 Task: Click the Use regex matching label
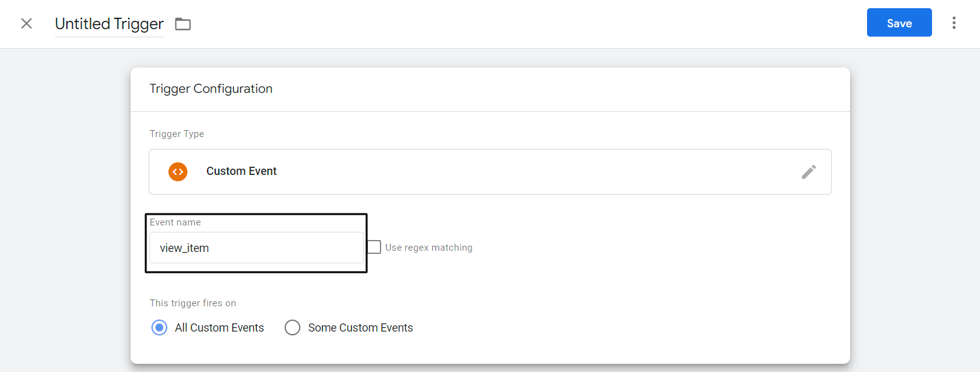tap(428, 247)
